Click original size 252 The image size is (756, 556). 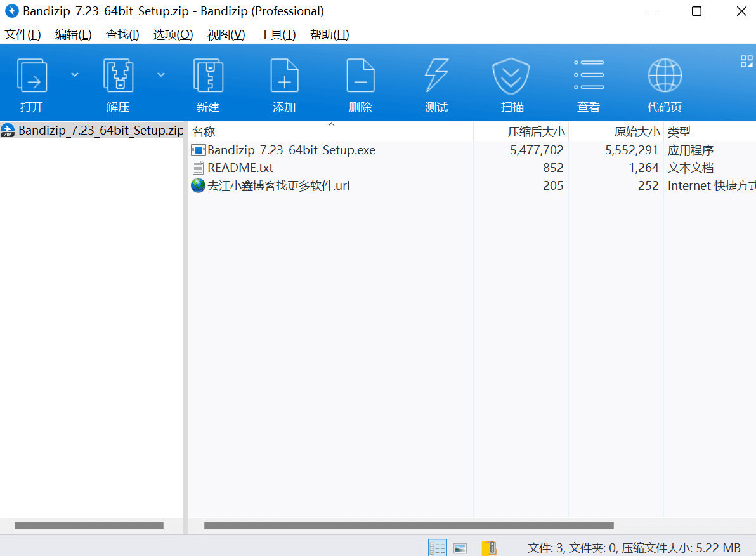[648, 186]
